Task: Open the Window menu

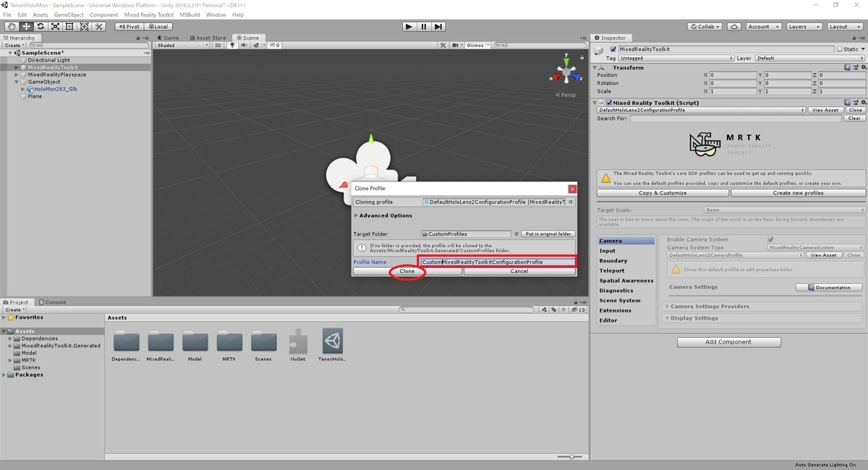Action: tap(216, 14)
